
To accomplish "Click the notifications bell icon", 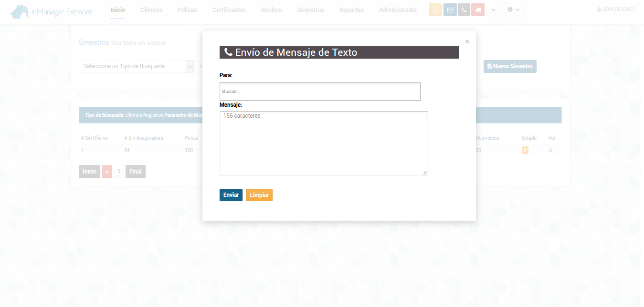I will pos(435,10).
